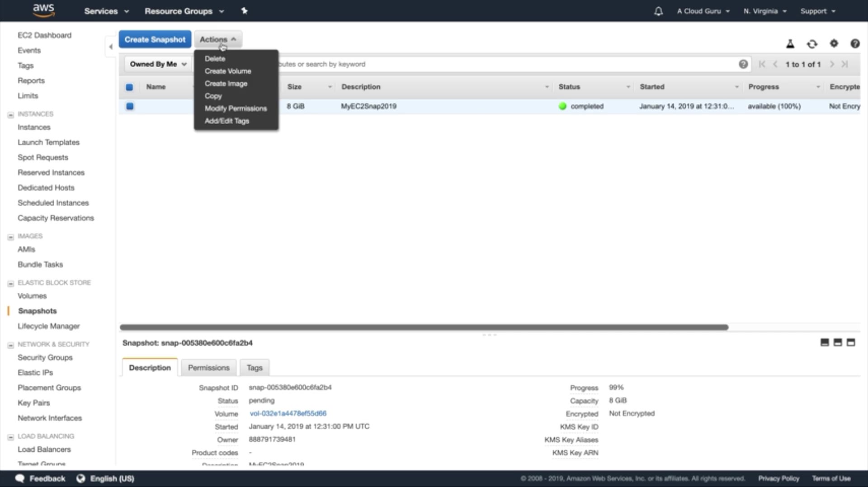Open the Terms of Use link
868x487 pixels.
coord(831,478)
